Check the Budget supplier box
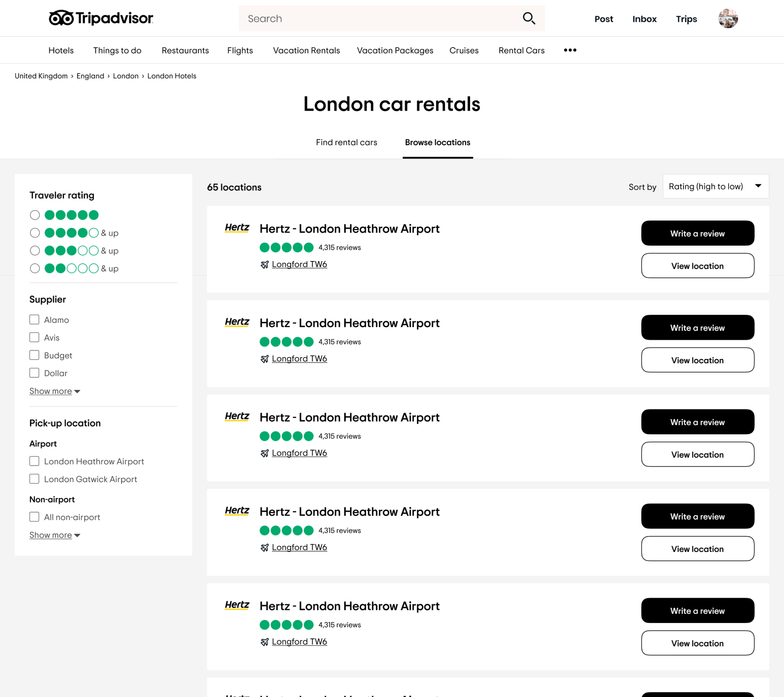Screen dimensions: 784x697 coord(34,355)
